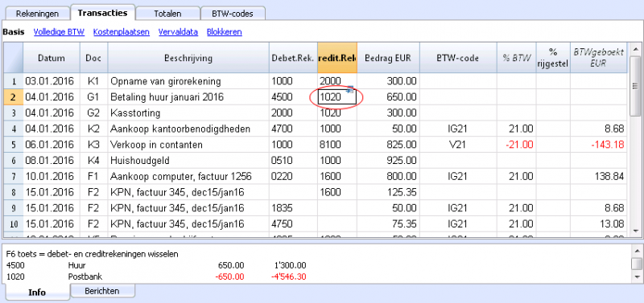Click the credit account cell showing 1020 in row 2
This screenshot has height=303, width=644.
click(337, 97)
